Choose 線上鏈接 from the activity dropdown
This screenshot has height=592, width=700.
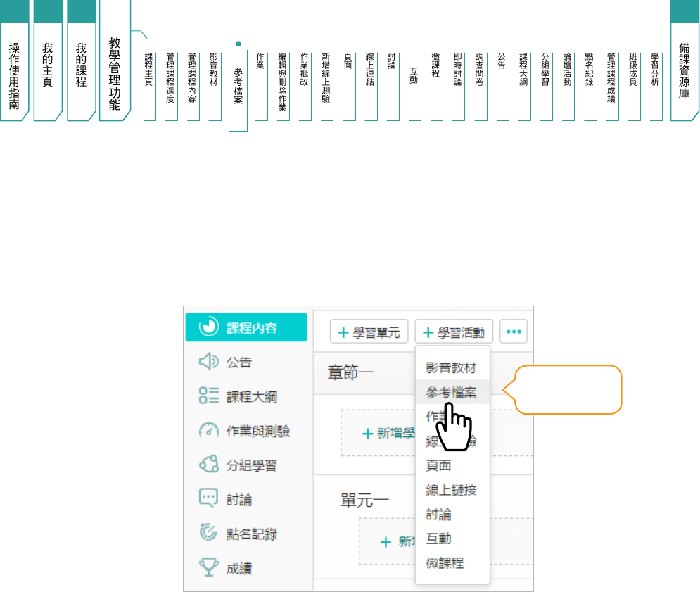[x=452, y=490]
